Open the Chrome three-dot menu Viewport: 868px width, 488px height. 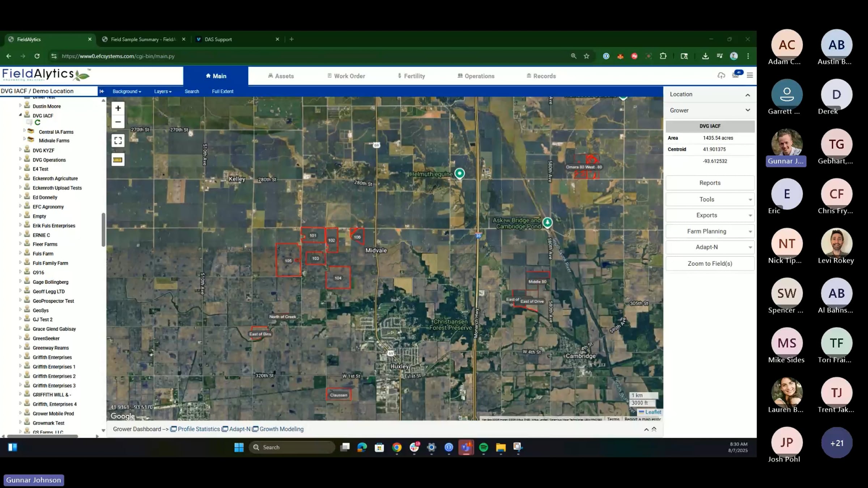coord(748,56)
